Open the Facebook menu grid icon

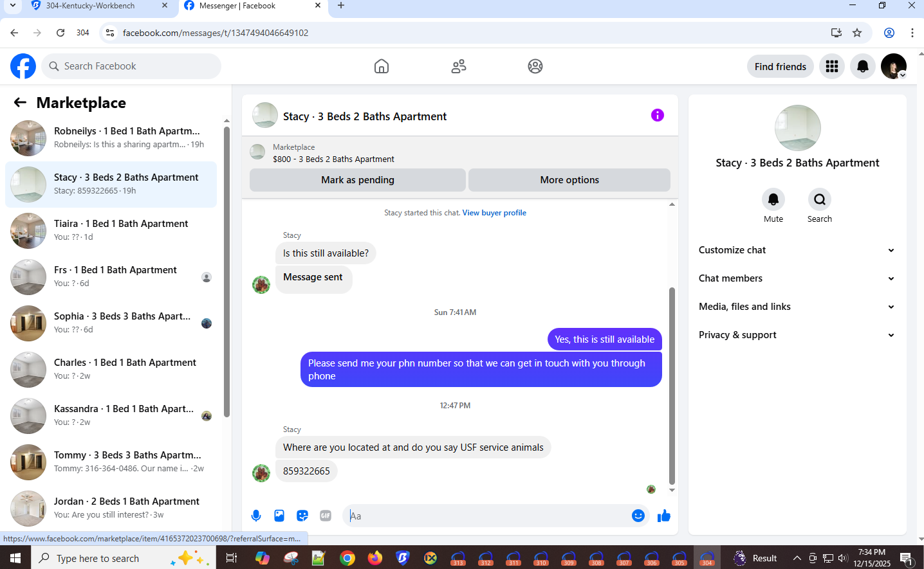(832, 66)
